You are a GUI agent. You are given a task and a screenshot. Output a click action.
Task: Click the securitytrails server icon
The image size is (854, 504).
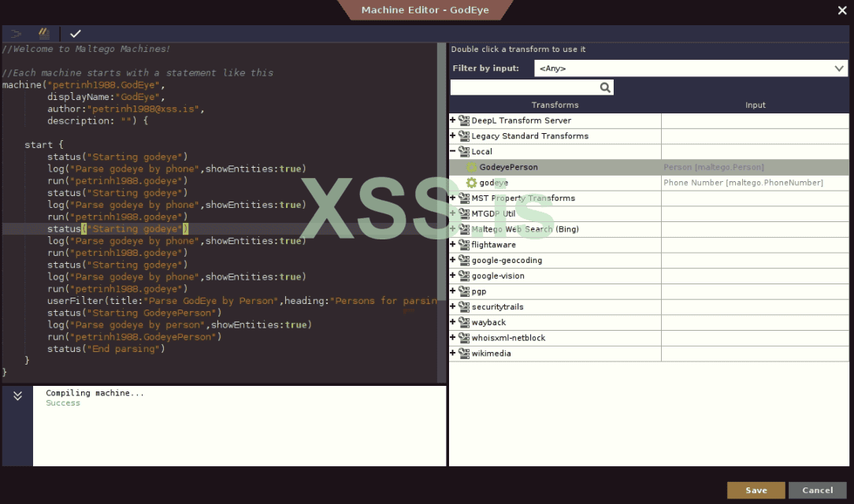(464, 307)
